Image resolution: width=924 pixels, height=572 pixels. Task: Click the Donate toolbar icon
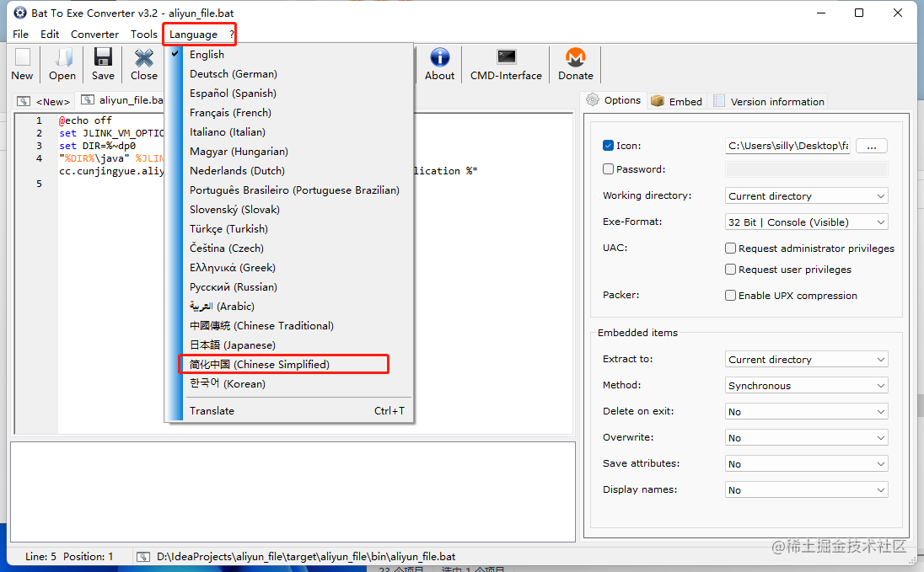[x=576, y=63]
